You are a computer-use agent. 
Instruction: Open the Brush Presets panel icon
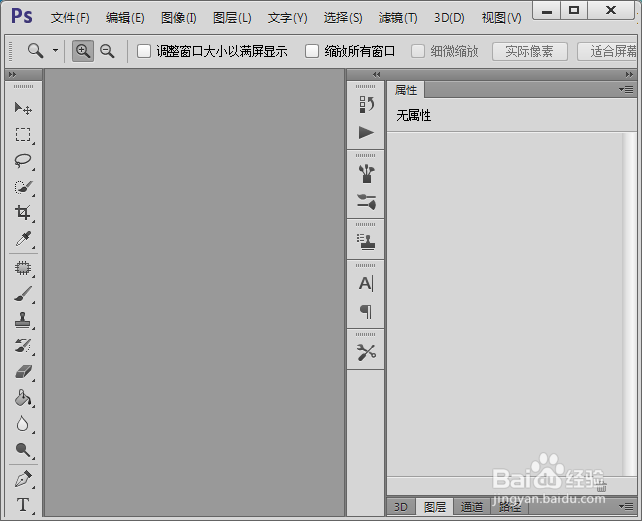[366, 174]
